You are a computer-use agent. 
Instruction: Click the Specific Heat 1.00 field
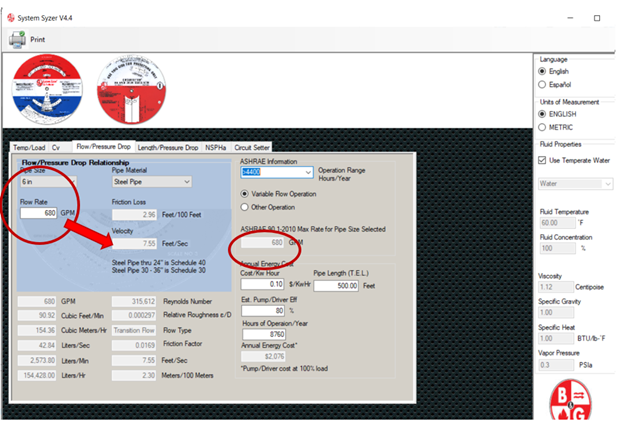(x=556, y=338)
